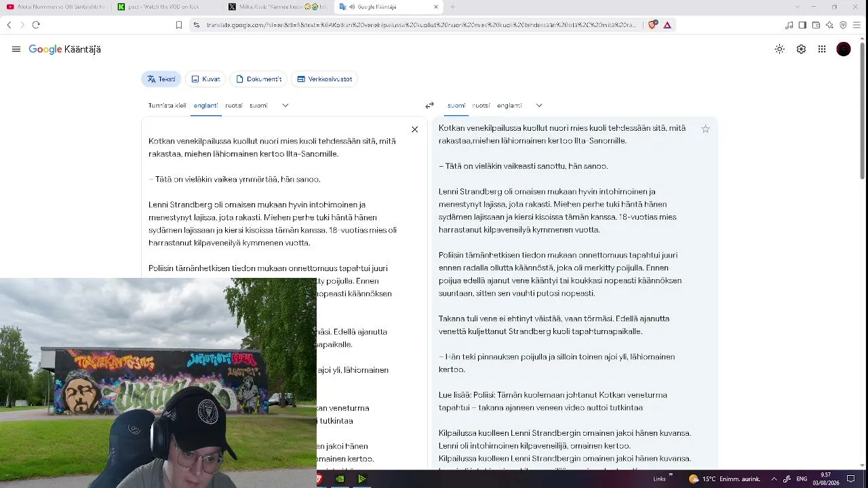Switch to the Kick VOD tab
The image size is (868, 488).
pyautogui.click(x=167, y=7)
